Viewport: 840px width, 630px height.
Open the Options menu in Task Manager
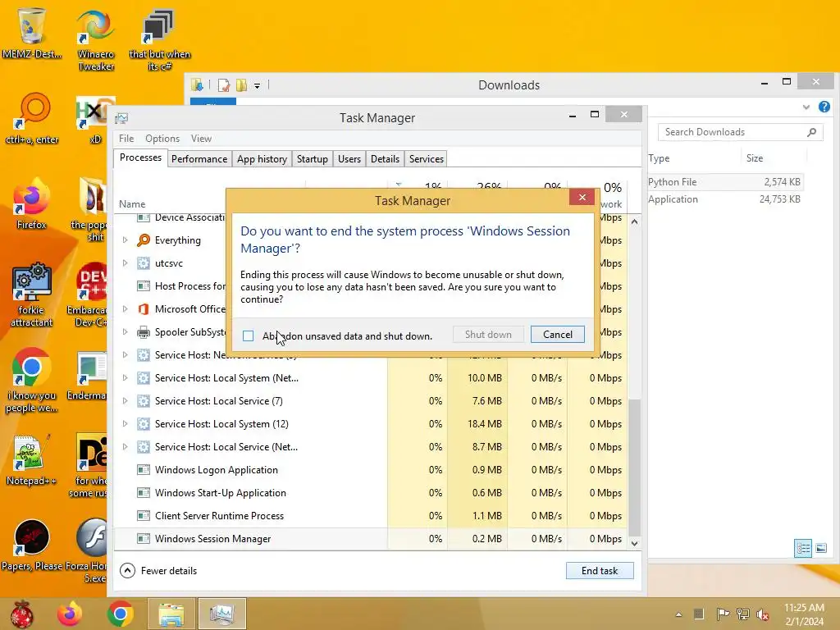162,139
